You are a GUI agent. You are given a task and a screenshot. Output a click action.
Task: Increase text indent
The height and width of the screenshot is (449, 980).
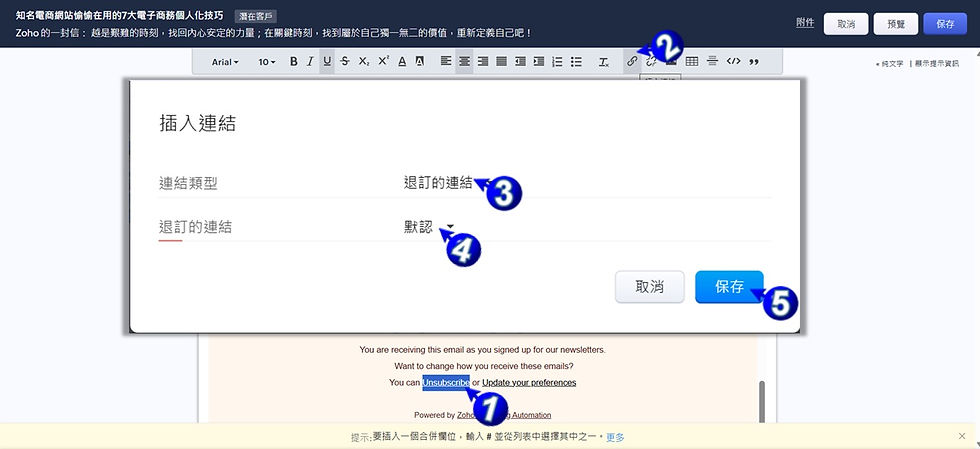[539, 62]
